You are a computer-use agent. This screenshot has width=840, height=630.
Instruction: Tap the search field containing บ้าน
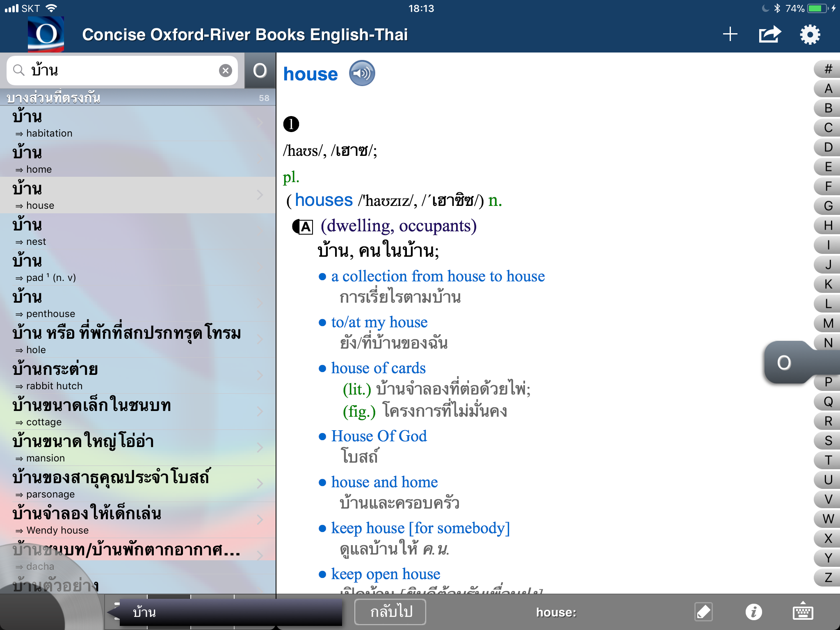[119, 71]
